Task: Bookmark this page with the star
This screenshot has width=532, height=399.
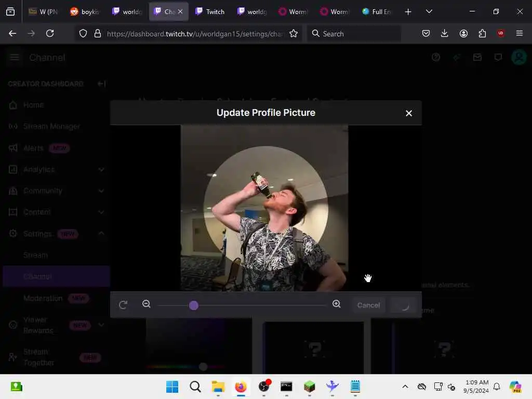Action: pos(294,33)
